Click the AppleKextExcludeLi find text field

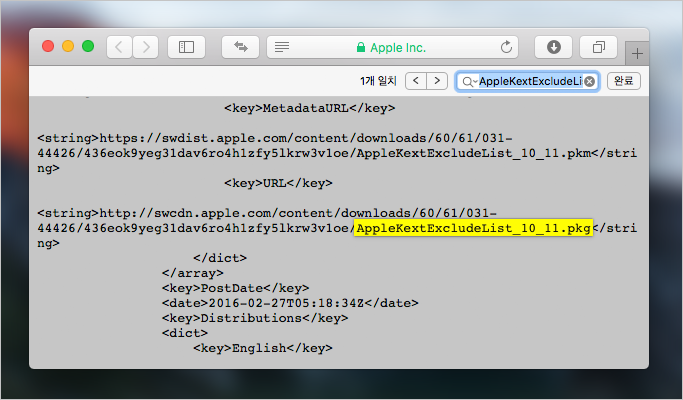click(527, 81)
